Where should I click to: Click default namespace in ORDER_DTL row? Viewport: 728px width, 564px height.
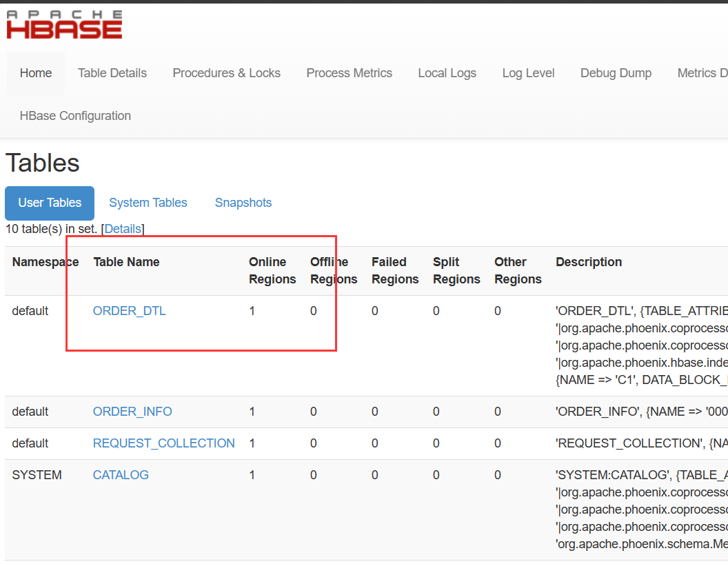(x=30, y=310)
